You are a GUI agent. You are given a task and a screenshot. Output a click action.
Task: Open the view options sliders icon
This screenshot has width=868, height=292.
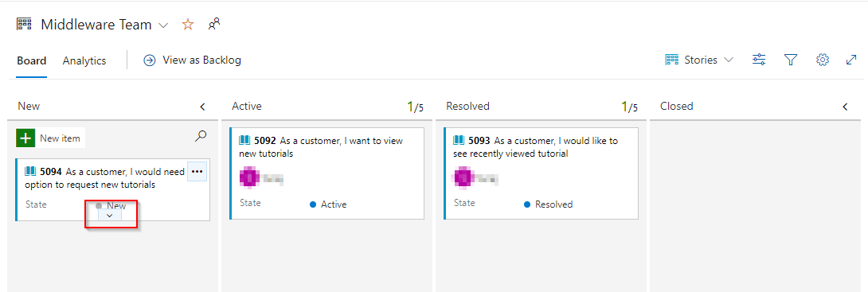click(x=759, y=60)
